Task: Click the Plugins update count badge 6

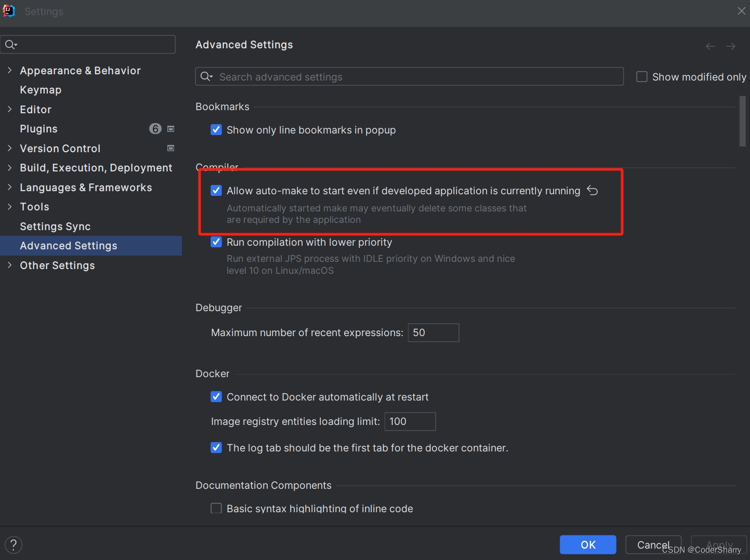Action: (155, 129)
